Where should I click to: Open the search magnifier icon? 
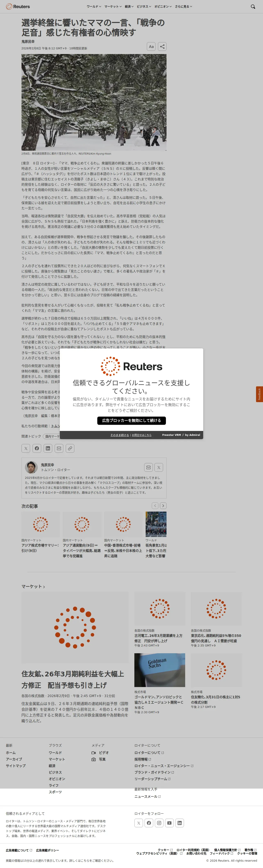coord(253,6)
